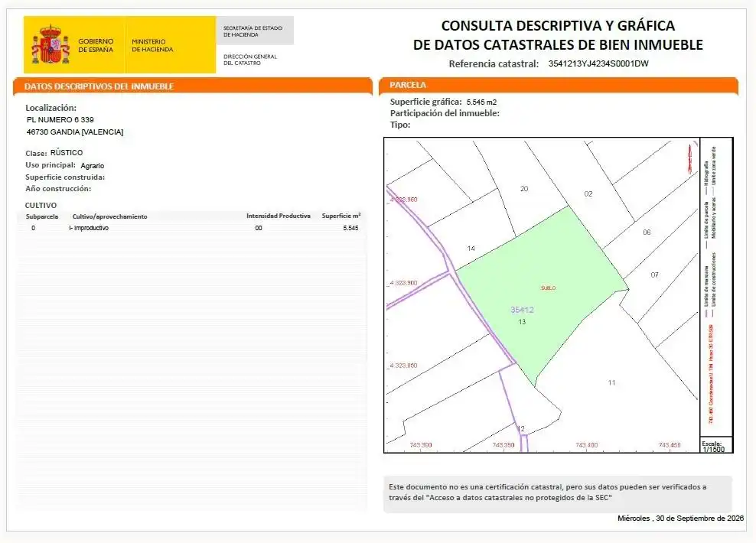This screenshot has height=543, width=756.
Task: Click the 'Subparcela' column header
Action: 42,216
